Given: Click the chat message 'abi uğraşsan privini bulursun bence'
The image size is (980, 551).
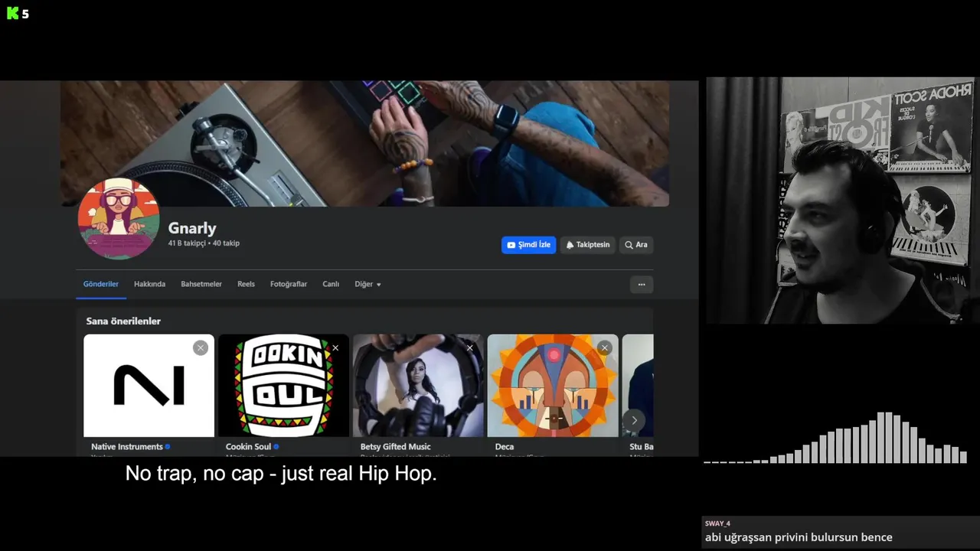Looking at the screenshot, I should [799, 537].
